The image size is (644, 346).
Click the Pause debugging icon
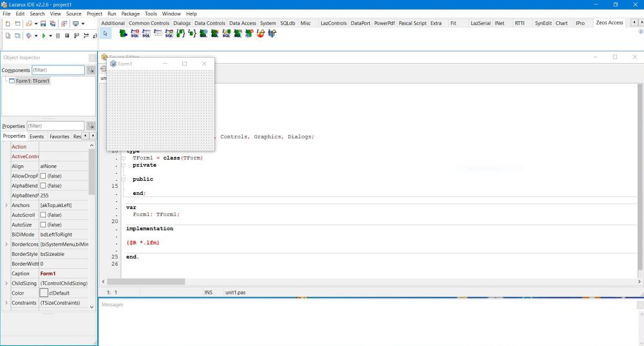coord(58,35)
